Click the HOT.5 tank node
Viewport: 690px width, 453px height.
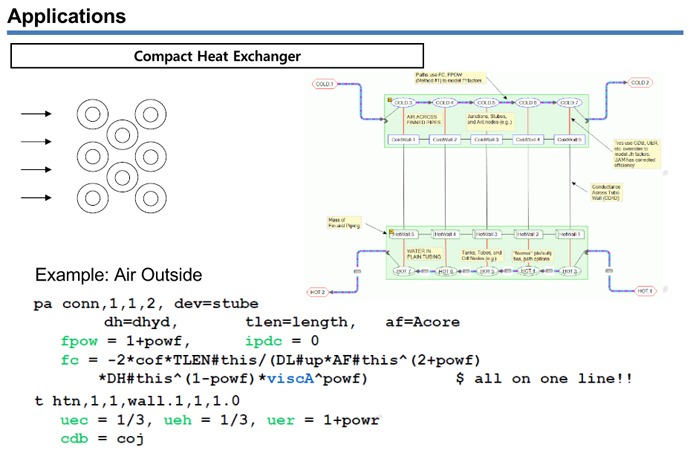coord(487,272)
